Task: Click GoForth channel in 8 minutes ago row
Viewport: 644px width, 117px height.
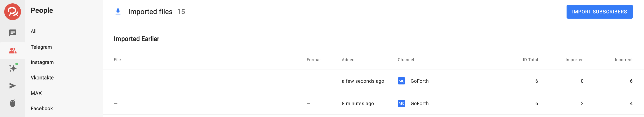Action: tap(419, 103)
